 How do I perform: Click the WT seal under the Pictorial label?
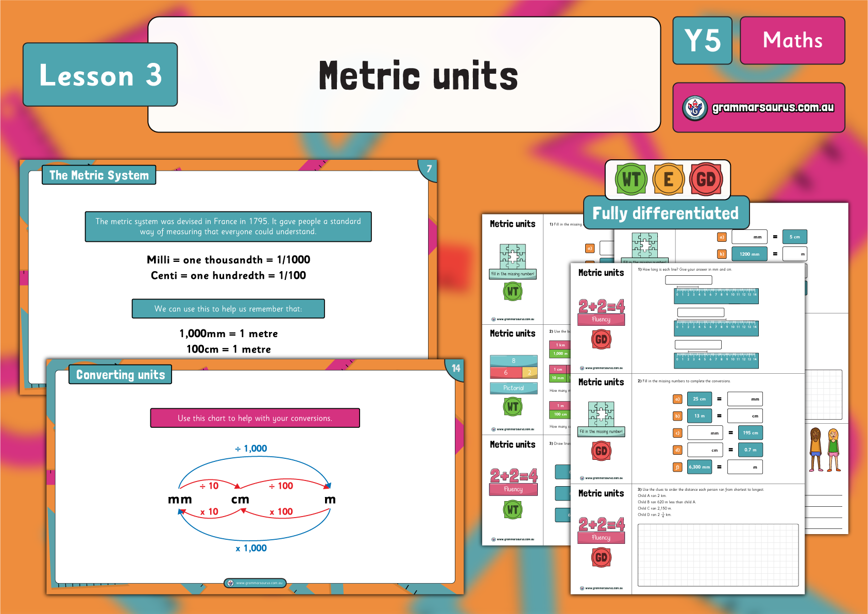pyautogui.click(x=513, y=406)
